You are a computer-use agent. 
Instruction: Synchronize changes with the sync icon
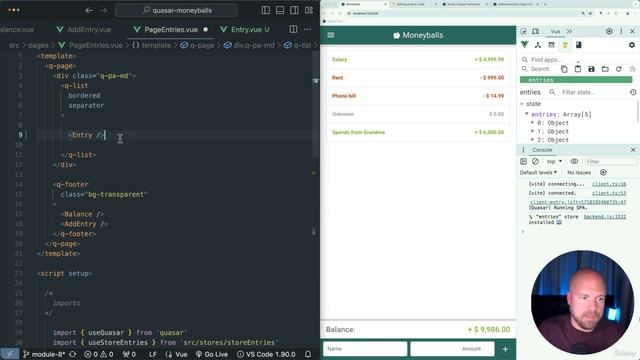tap(73, 354)
